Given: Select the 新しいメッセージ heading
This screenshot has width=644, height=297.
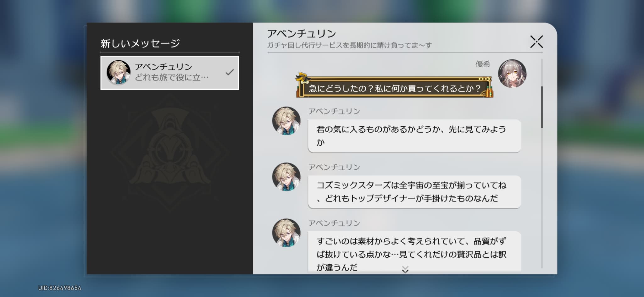Looking at the screenshot, I should (140, 43).
